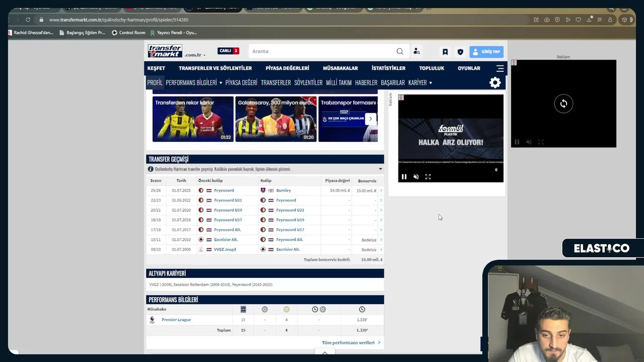The height and width of the screenshot is (362, 644).
Task: Click the goals column ball icon
Action: pyautogui.click(x=265, y=309)
